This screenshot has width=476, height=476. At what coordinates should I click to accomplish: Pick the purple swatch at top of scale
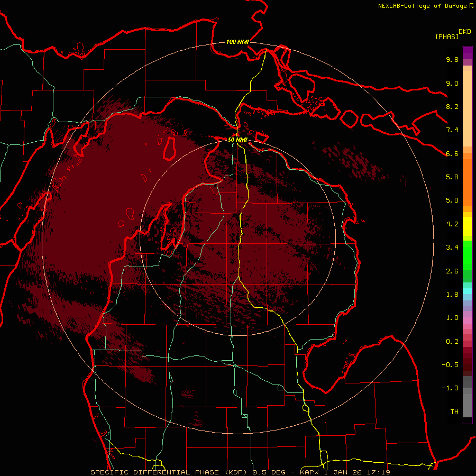(467, 53)
